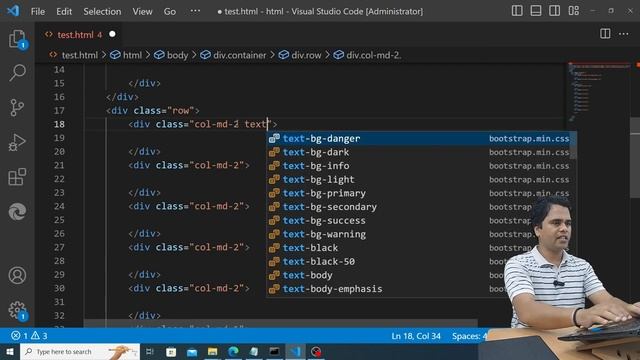Choose text-bg-light suggestion

click(419, 180)
